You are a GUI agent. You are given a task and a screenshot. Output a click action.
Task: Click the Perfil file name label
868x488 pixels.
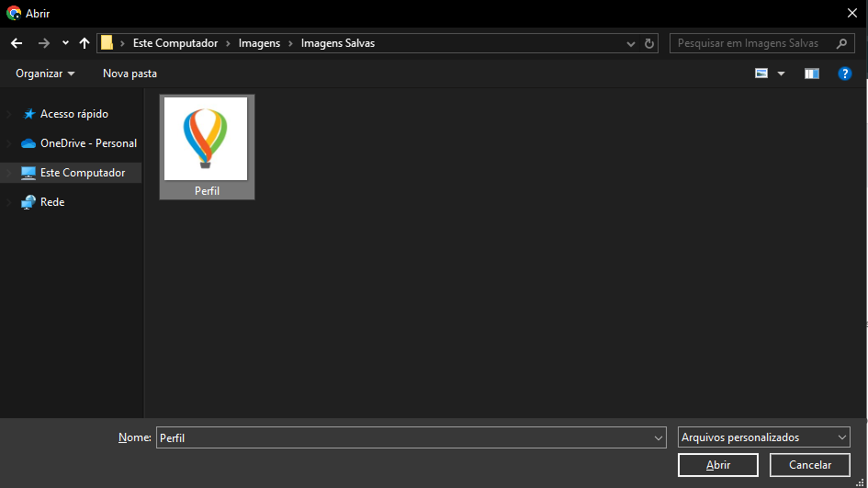click(x=207, y=191)
